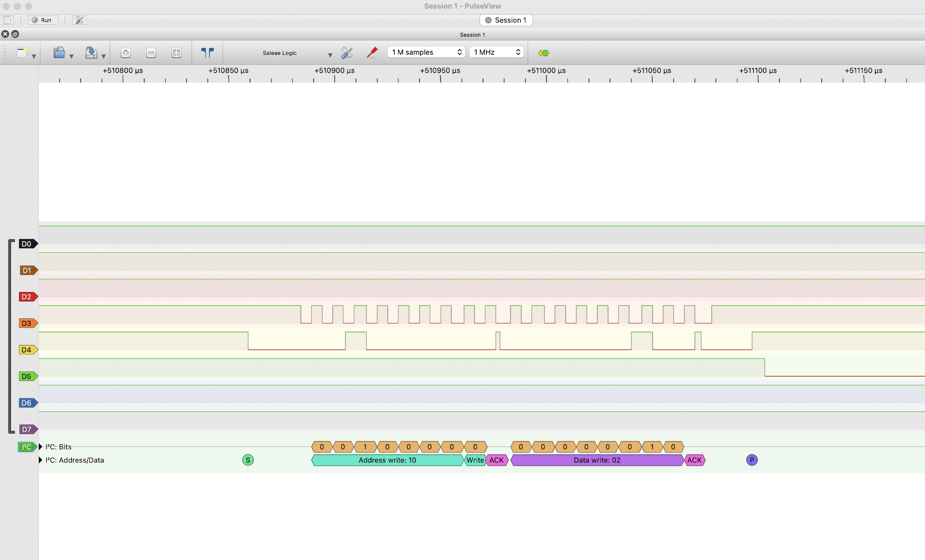Select the D5 channel label
This screenshot has height=560, width=925.
click(x=28, y=376)
